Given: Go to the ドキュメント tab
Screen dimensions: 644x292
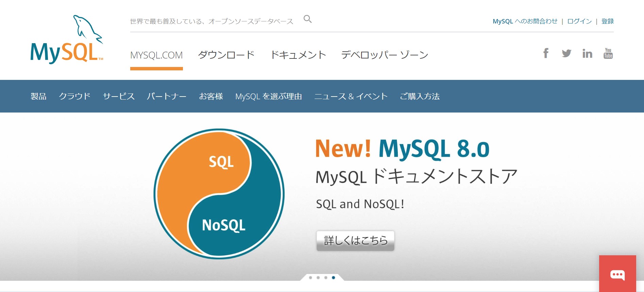Looking at the screenshot, I should point(298,55).
